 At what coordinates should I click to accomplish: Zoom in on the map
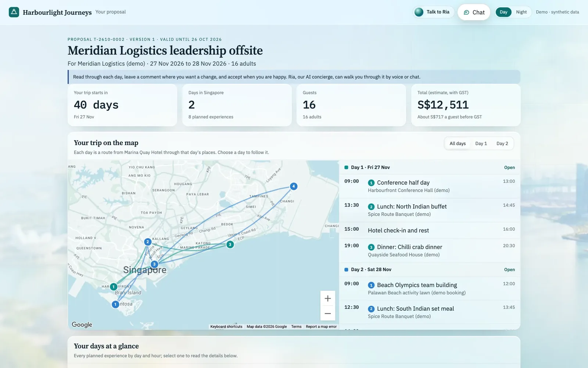328,298
